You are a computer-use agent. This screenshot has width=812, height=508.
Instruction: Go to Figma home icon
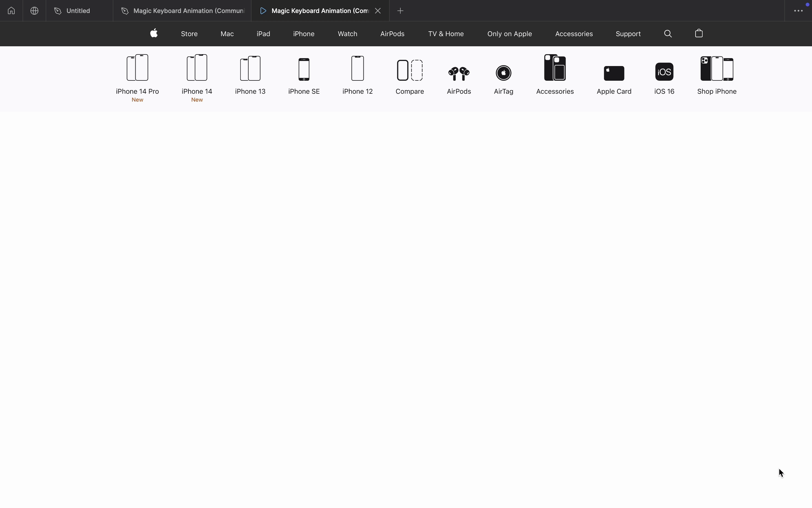(11, 11)
